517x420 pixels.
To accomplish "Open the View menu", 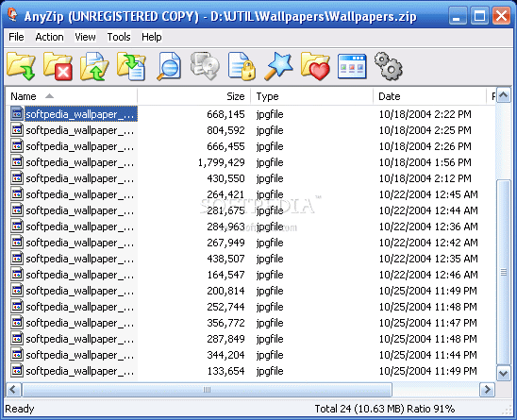I will (85, 37).
